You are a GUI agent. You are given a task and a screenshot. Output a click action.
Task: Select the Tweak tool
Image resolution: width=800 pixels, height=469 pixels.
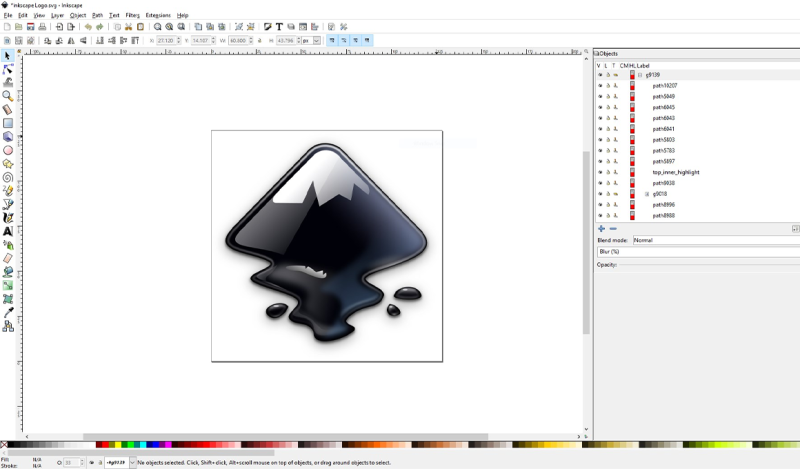coord(8,82)
